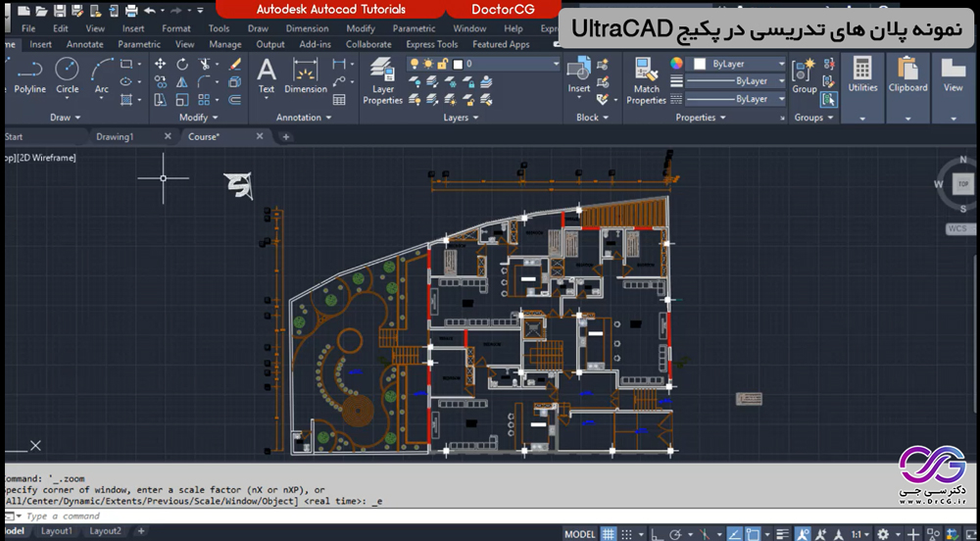Switch to the Drawing1 document tab
This screenshot has height=541, width=980.
point(115,137)
